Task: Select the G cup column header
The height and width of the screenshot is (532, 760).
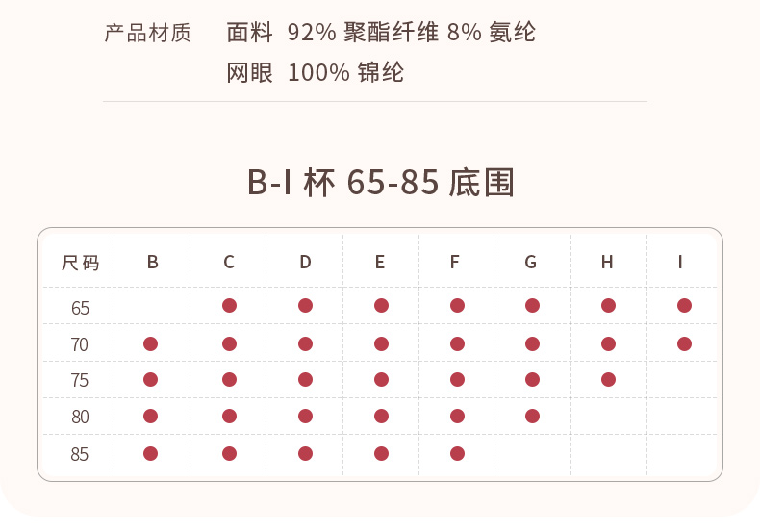Action: pyautogui.click(x=531, y=262)
